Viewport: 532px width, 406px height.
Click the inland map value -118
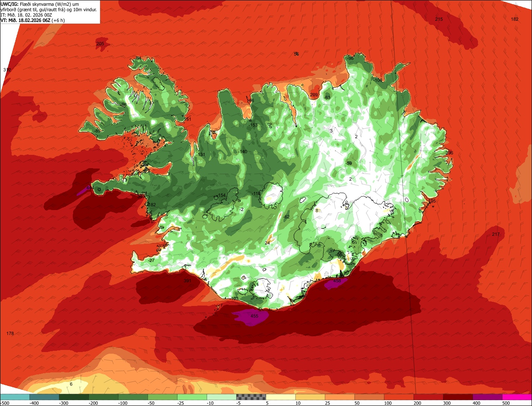[256, 193]
